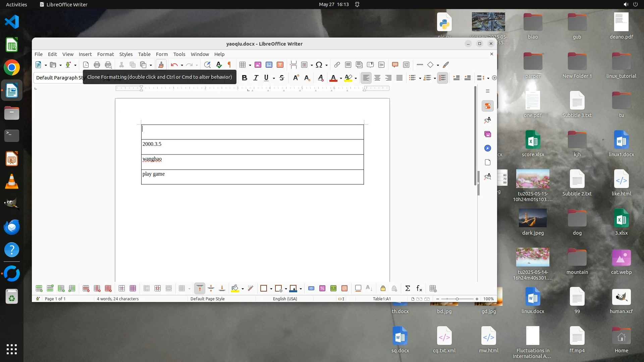Toggle formatting marks pilcrow
The image size is (644, 362).
pos(229,65)
